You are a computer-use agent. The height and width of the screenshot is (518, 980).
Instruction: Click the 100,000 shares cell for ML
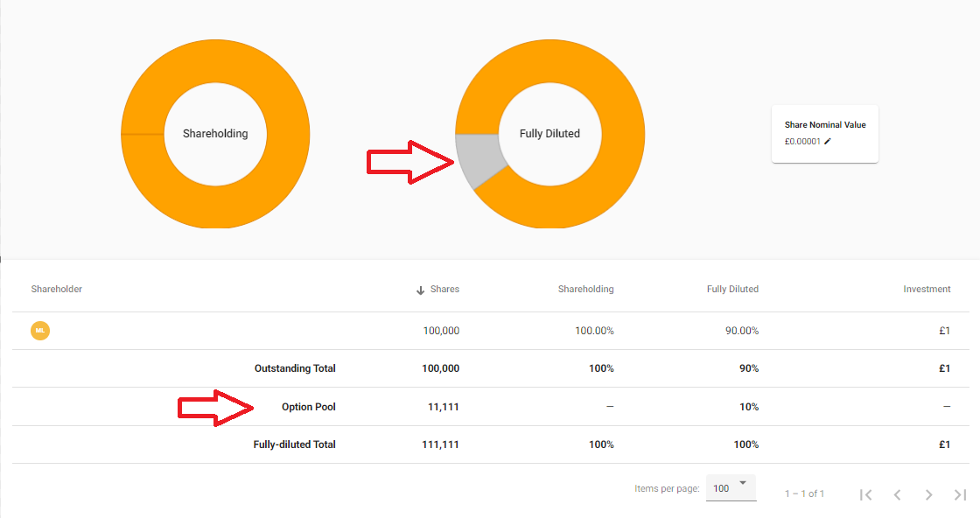[440, 331]
